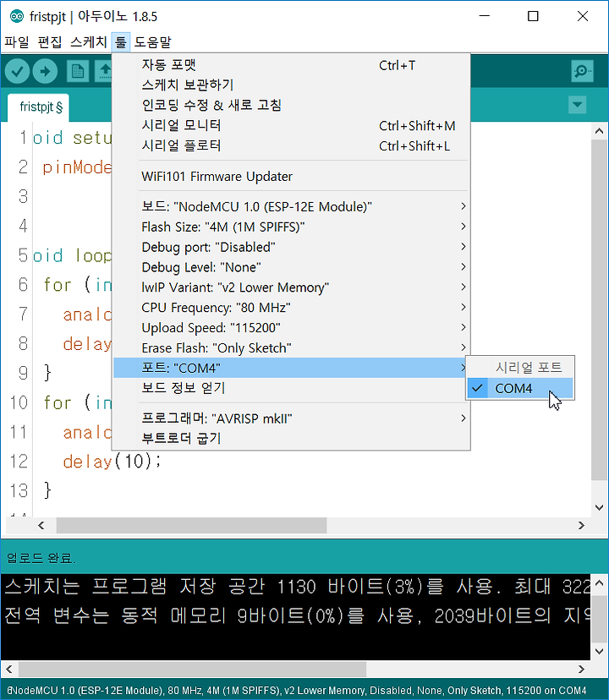Choose 자동 포맷 menu entry
The width and height of the screenshot is (609, 700).
coord(291,65)
